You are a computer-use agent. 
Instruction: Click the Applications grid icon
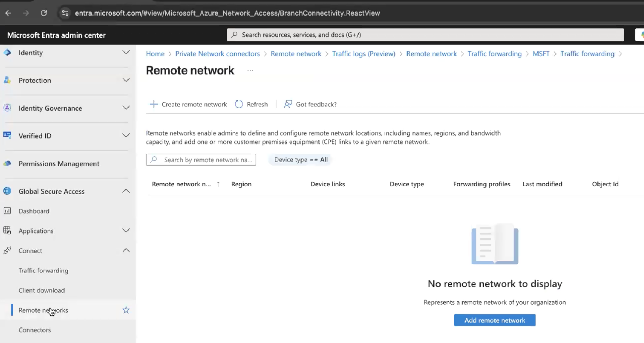tap(7, 231)
